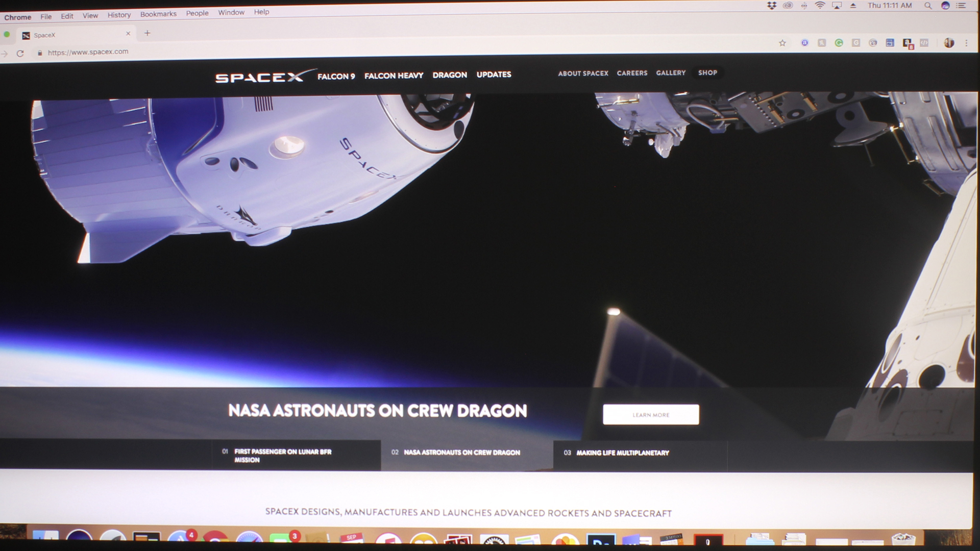Click the gray code brackets extension icon
Image resolution: width=980 pixels, height=551 pixels.
(924, 43)
